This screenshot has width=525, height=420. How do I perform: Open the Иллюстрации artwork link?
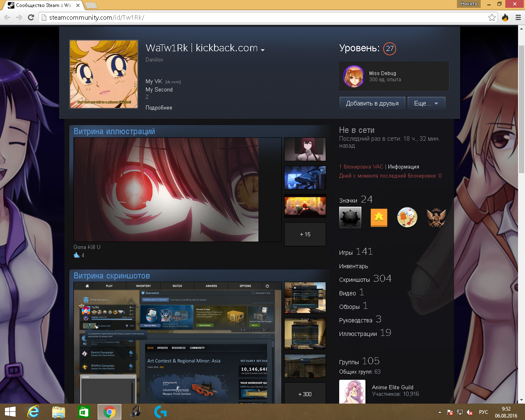(x=358, y=334)
